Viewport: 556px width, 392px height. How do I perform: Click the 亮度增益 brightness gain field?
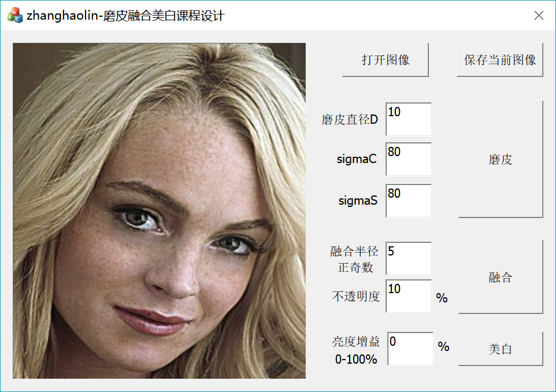(410, 349)
